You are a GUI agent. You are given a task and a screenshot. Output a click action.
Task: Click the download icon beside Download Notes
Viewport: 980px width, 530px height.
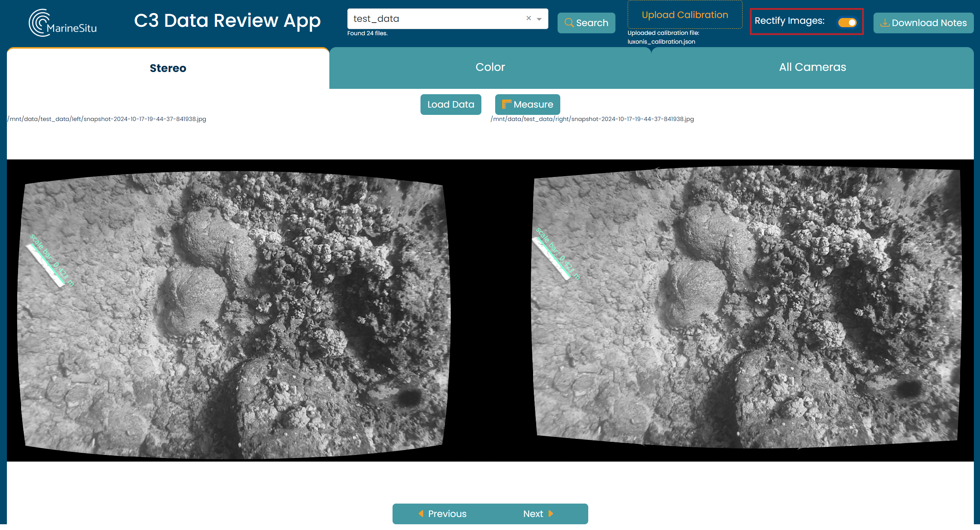coord(885,23)
